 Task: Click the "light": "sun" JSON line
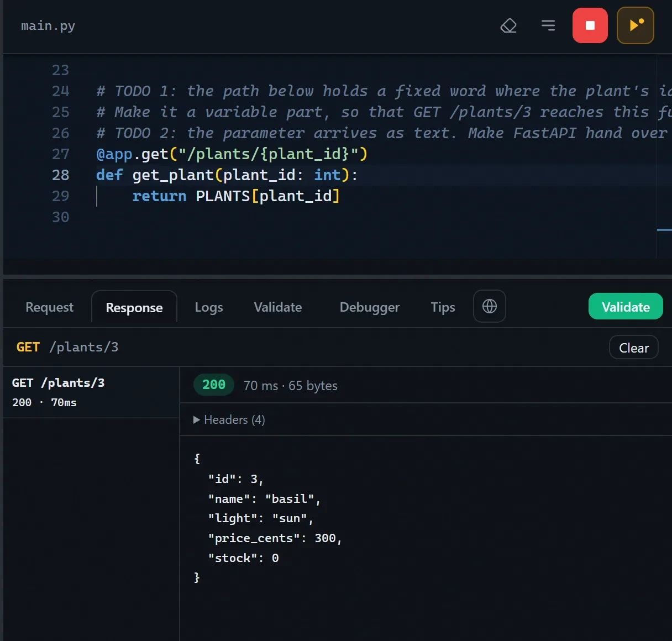[261, 518]
